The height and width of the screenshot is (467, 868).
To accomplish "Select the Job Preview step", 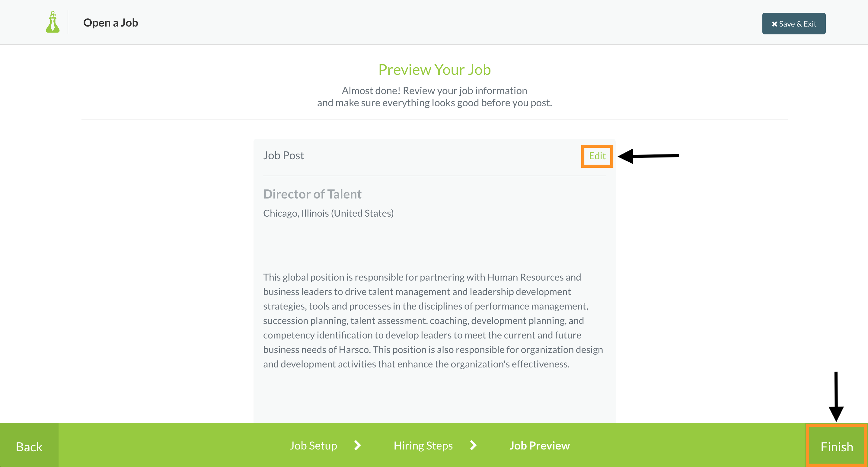I will [539, 446].
